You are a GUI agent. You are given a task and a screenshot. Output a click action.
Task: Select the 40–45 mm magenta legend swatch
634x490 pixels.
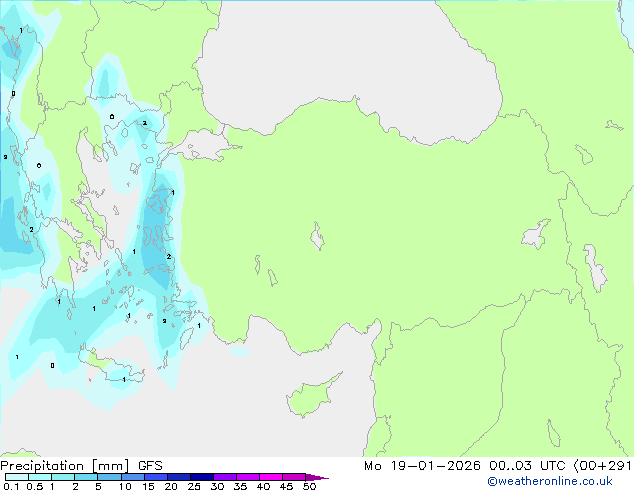click(271, 477)
